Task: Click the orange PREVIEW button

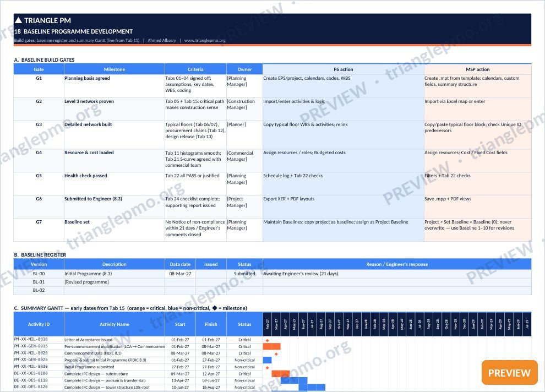Action: tap(509, 373)
